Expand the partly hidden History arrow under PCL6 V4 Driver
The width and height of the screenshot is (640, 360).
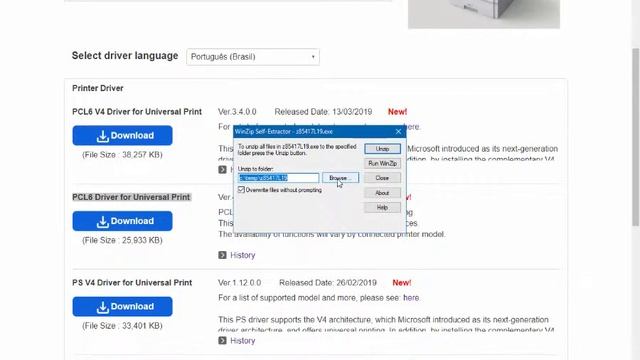pos(222,170)
